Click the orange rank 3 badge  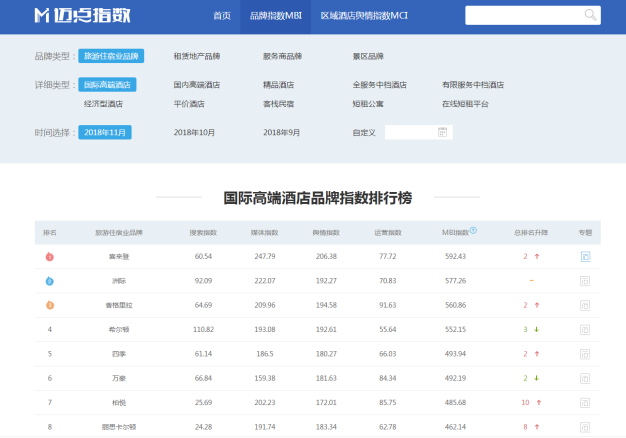click(50, 305)
